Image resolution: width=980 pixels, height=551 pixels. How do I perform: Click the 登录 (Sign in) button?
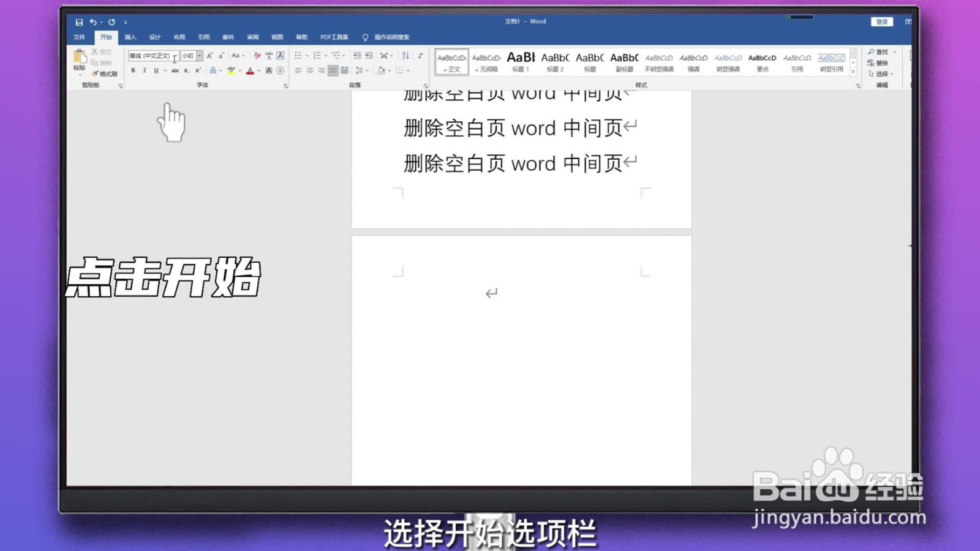click(882, 21)
